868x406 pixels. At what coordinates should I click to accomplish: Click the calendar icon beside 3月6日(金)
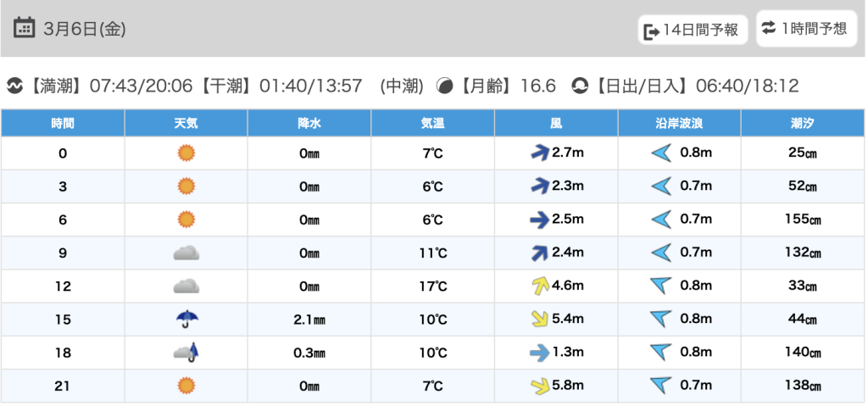(x=25, y=29)
